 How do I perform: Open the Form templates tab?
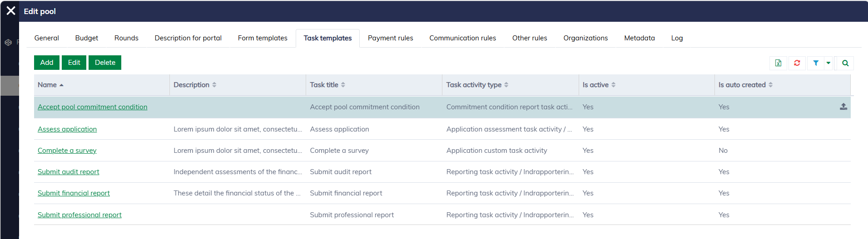(x=263, y=38)
